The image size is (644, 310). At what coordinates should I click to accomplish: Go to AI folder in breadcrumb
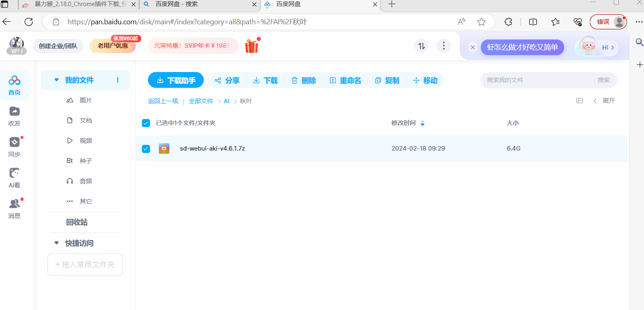click(x=226, y=101)
